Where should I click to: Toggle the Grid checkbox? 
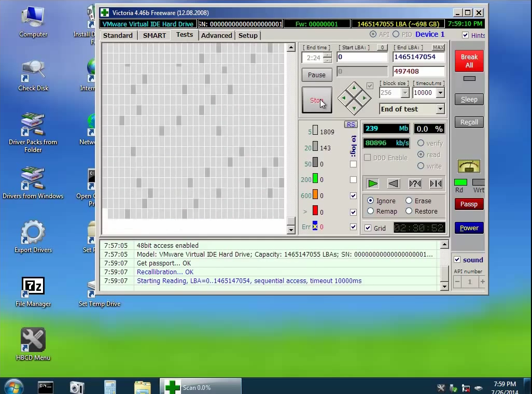[368, 228]
